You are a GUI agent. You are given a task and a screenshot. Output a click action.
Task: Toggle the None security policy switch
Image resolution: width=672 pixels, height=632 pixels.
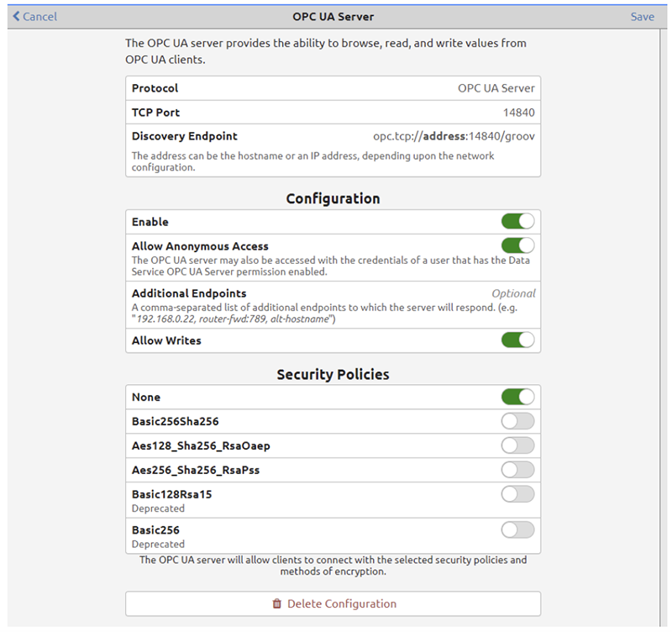point(517,397)
